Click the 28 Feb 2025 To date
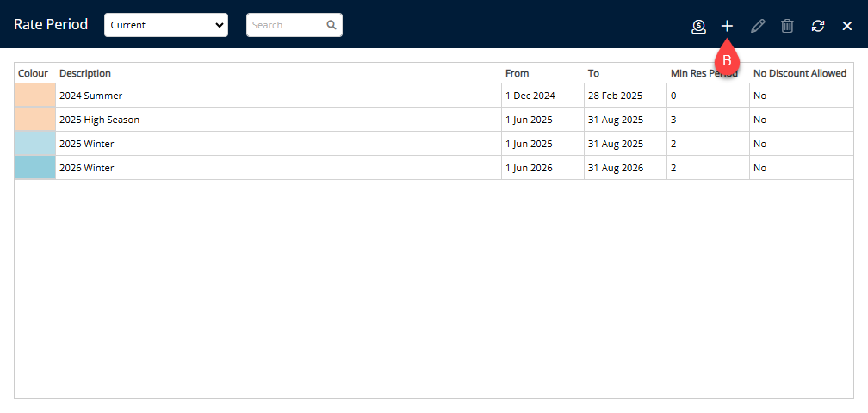Viewport: 868px width, 413px height. pos(615,96)
